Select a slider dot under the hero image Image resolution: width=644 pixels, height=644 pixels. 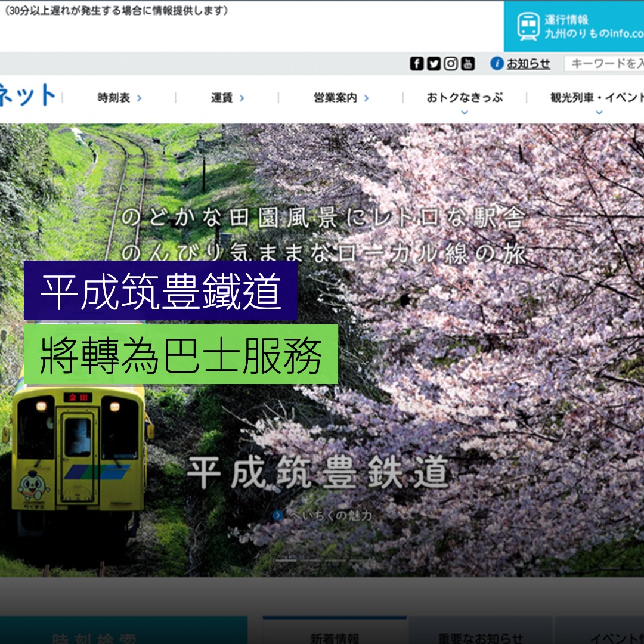(x=286, y=560)
